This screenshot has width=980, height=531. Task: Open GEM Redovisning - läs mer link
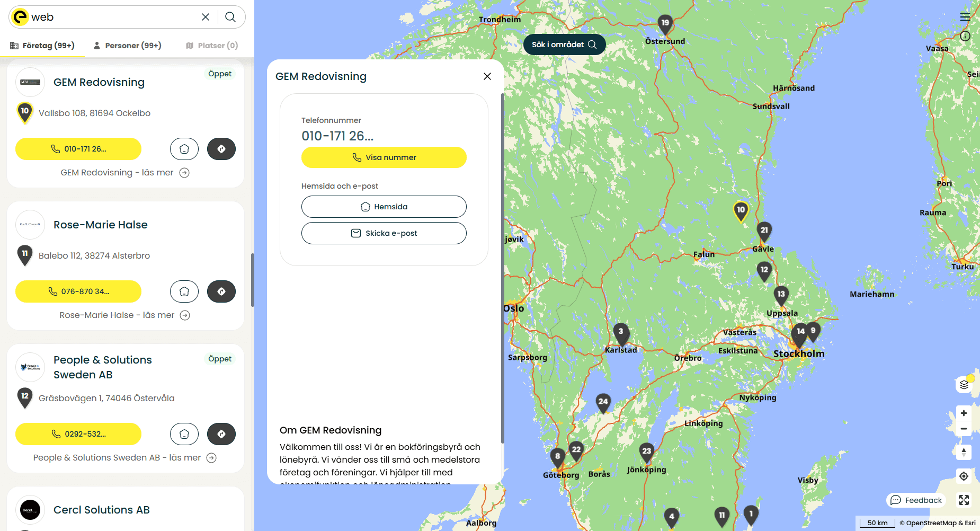point(125,173)
